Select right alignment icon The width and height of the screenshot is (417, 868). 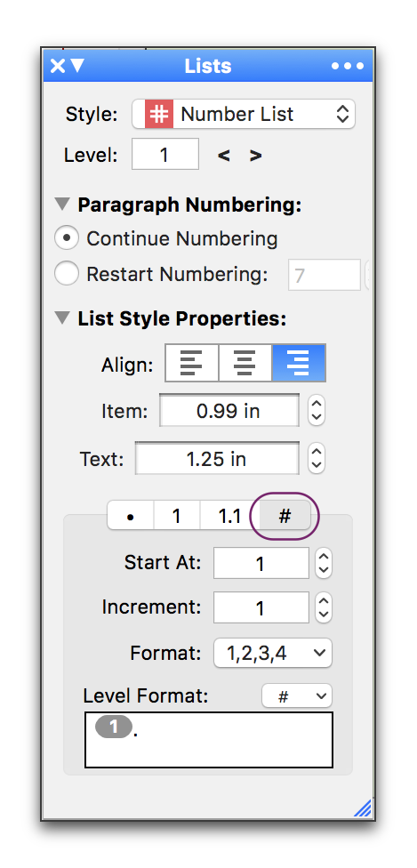[299, 363]
